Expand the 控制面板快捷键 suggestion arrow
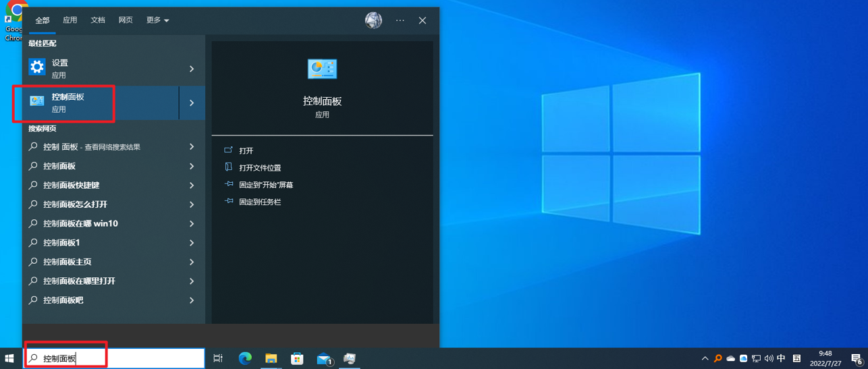This screenshot has width=868, height=369. tap(192, 186)
